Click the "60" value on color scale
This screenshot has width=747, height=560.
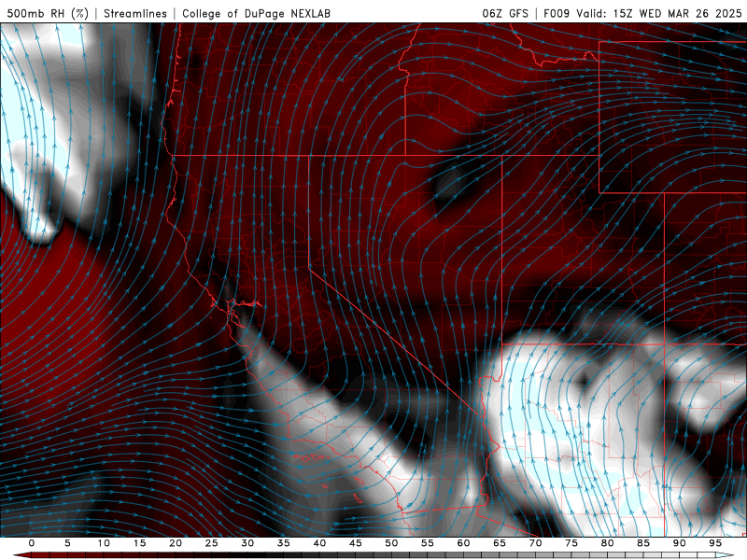[x=463, y=543]
